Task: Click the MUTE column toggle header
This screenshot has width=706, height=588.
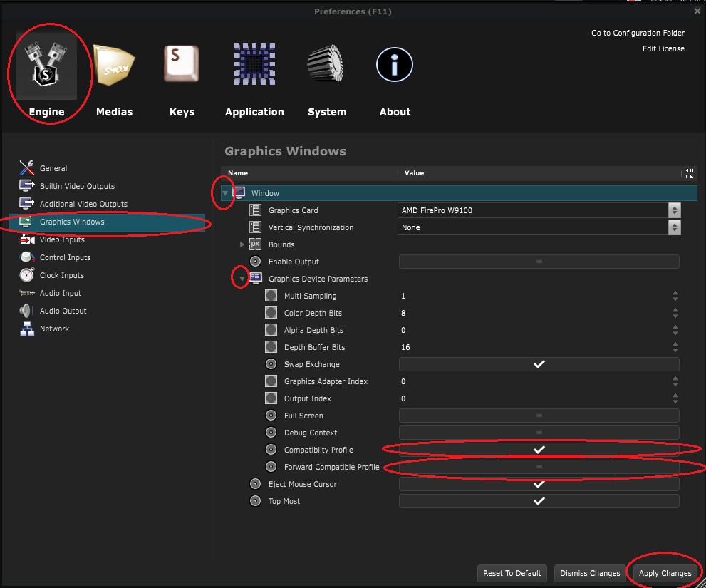Action: click(x=689, y=173)
